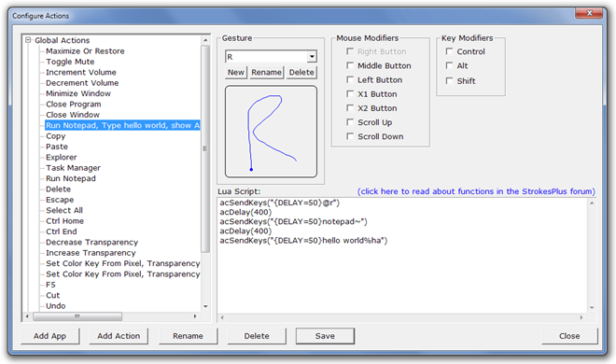This screenshot has height=364, width=616.
Task: Select the Decrease Transparency action
Action: coord(91,243)
